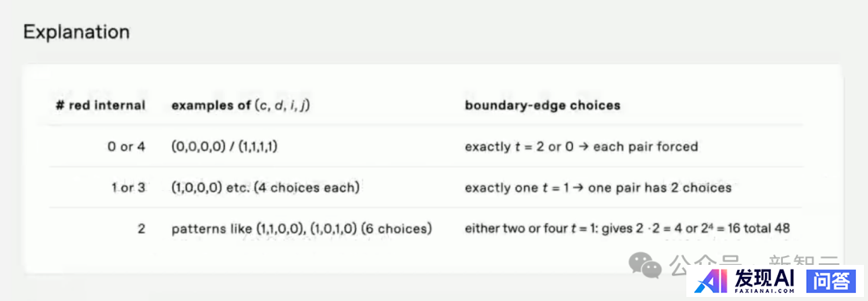Click the '2' red internal cell

point(141,228)
